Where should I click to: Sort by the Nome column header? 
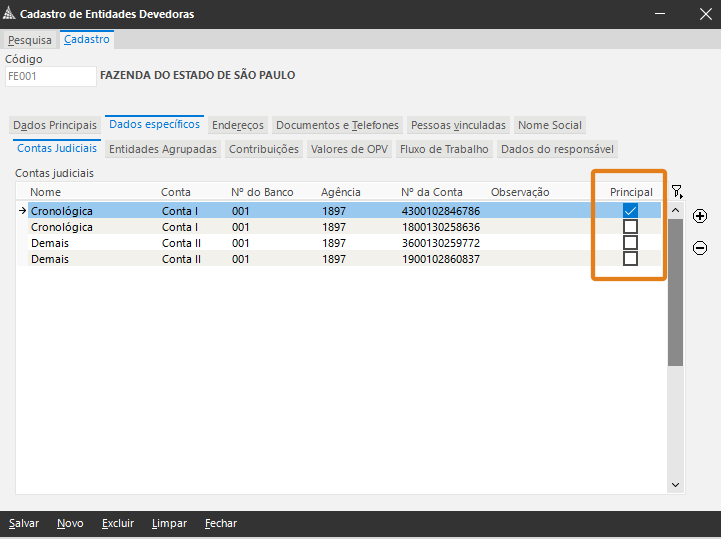(x=46, y=192)
